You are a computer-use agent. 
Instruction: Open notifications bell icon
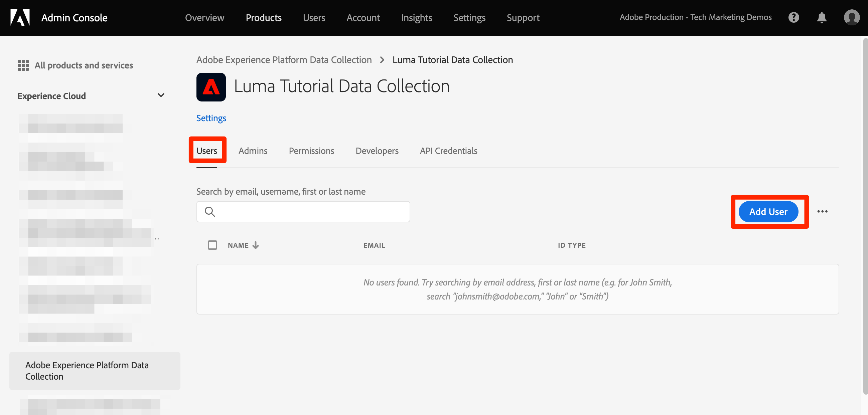(x=822, y=17)
